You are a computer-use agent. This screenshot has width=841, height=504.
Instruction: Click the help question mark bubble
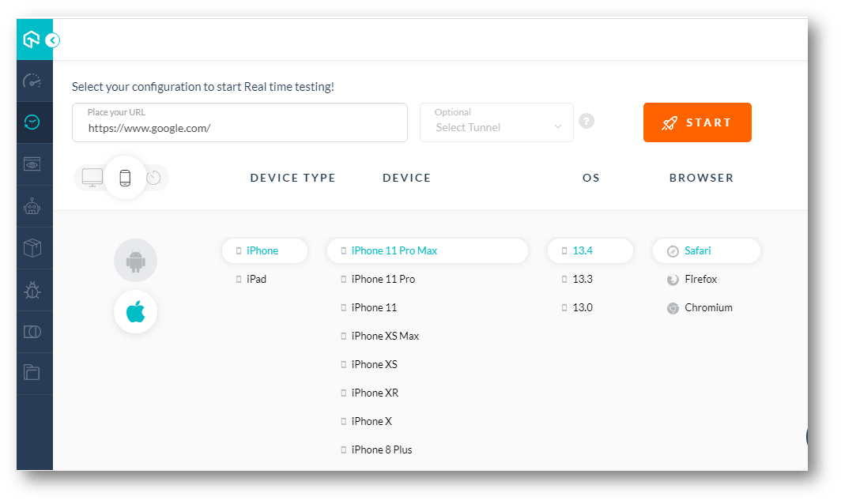coord(586,121)
